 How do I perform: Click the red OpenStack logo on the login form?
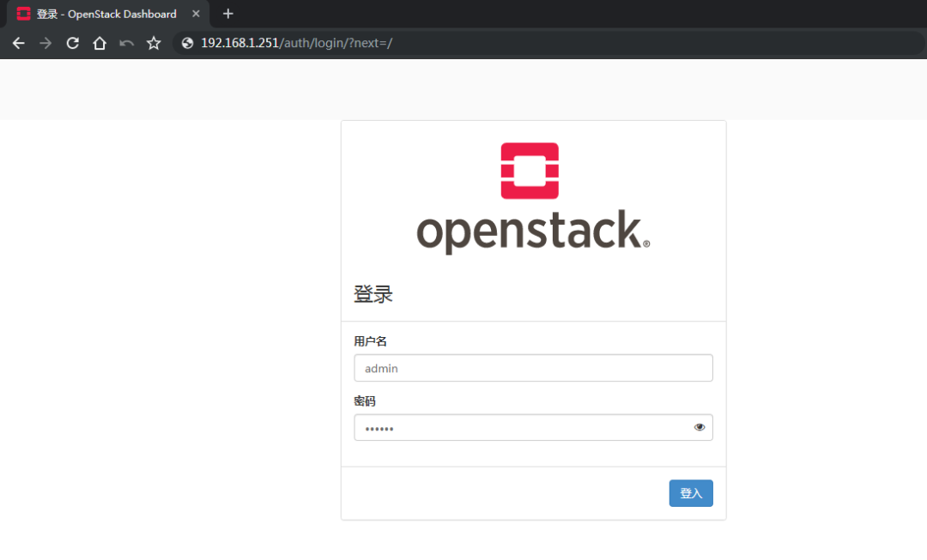click(x=530, y=170)
